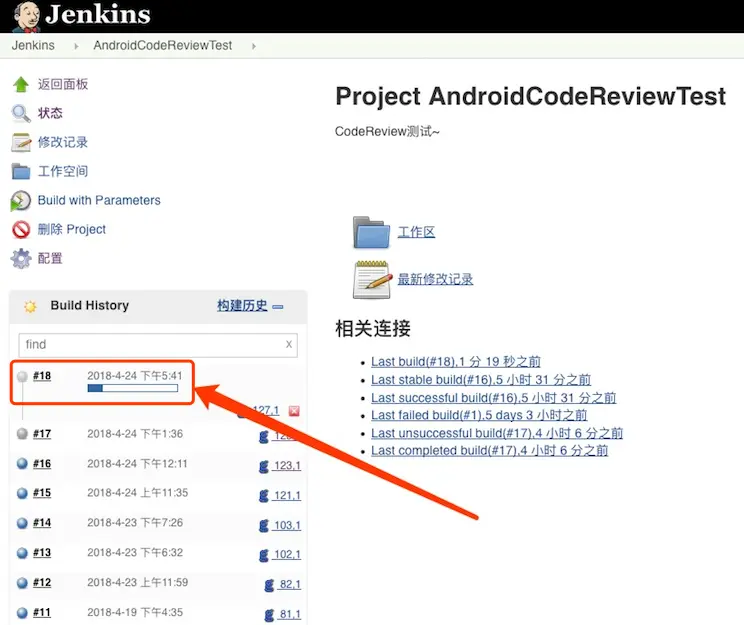Open build #14 link
The image size is (744, 625).
[42, 523]
